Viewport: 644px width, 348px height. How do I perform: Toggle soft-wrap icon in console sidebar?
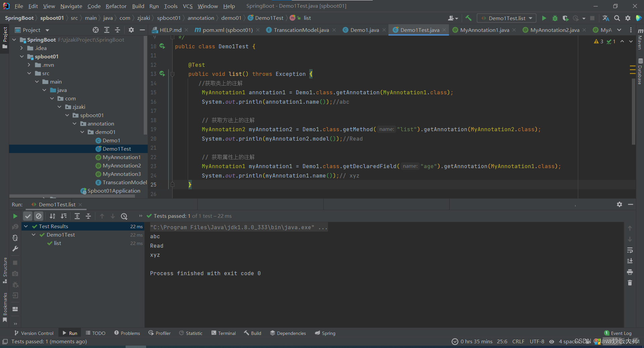point(630,250)
